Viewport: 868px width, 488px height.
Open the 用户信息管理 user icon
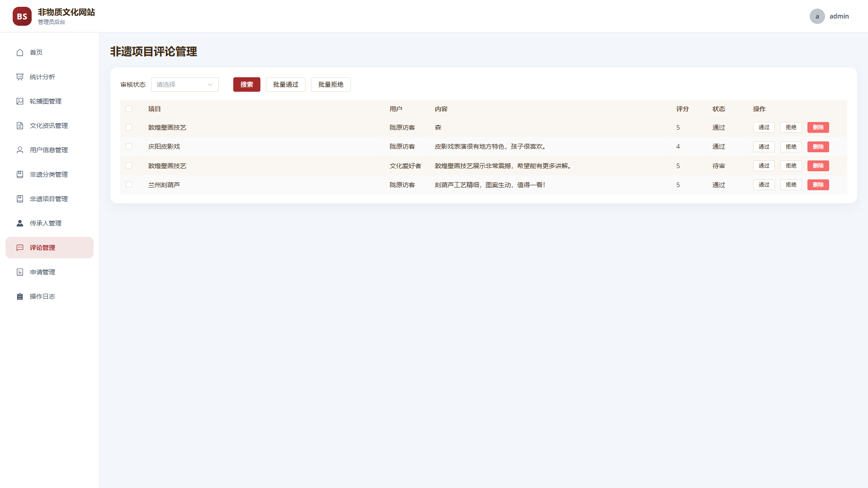pos(20,150)
